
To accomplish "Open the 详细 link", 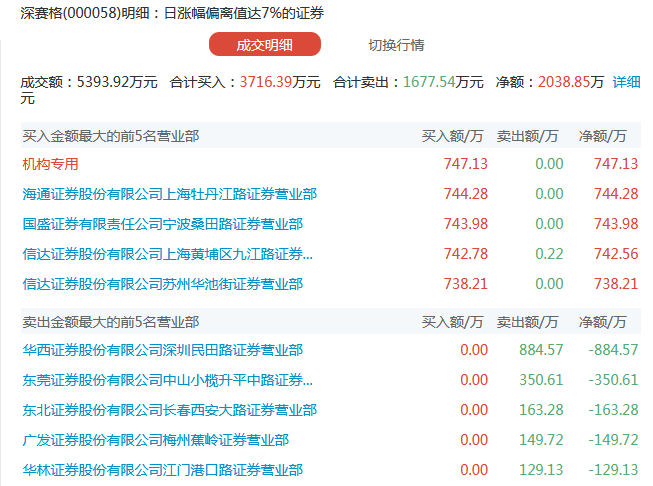I will [x=626, y=82].
